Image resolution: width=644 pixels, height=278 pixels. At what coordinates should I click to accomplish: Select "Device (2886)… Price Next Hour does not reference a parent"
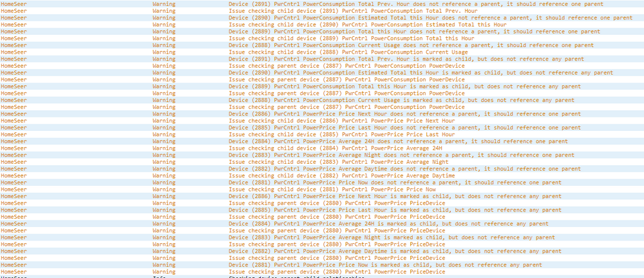[x=404, y=114]
